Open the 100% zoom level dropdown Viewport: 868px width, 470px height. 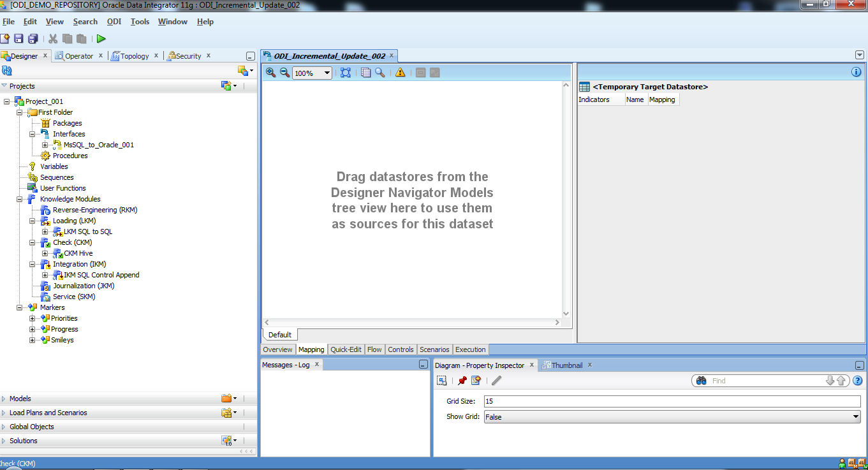[x=327, y=73]
